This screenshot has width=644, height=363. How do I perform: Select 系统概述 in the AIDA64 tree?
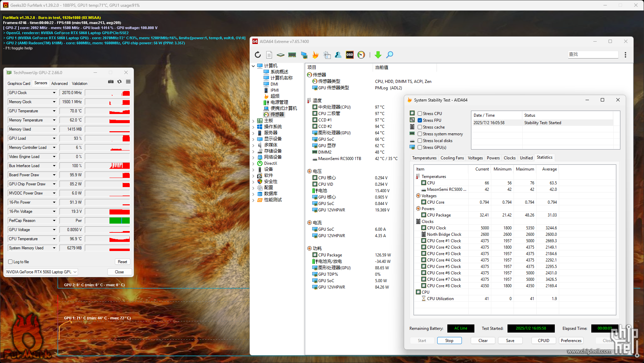click(x=279, y=72)
